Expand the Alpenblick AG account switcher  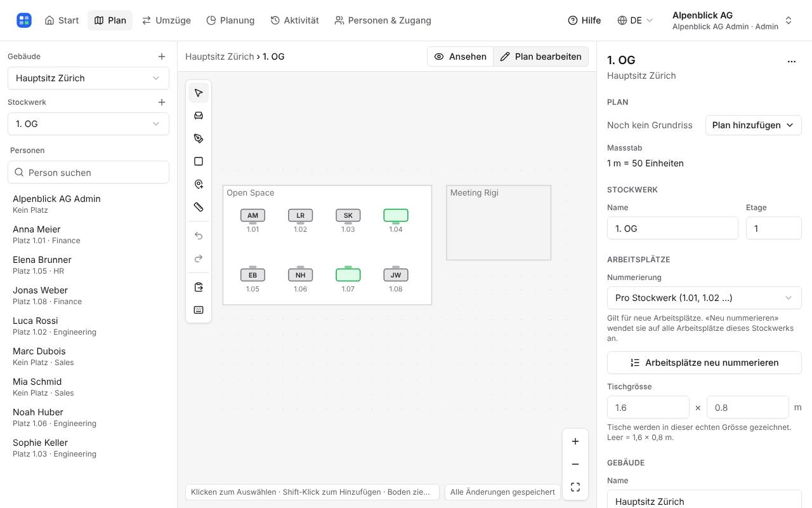click(x=733, y=20)
